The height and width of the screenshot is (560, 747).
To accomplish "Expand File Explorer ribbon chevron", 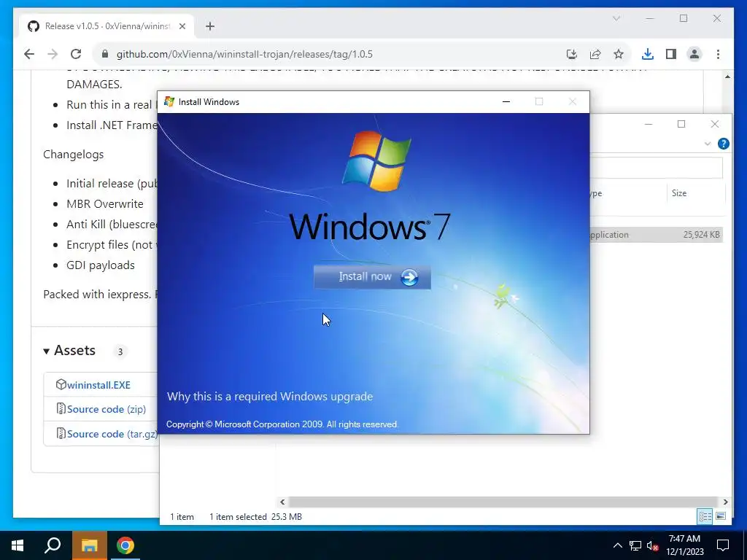I will click(x=708, y=144).
